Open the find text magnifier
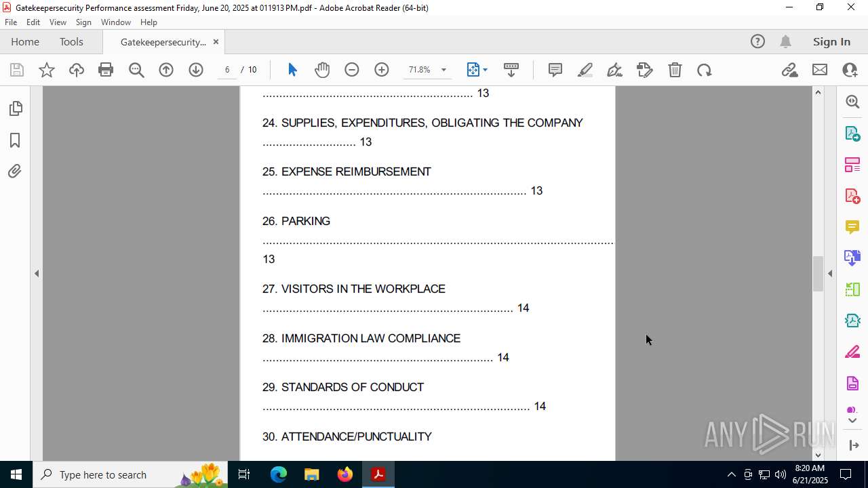Screen dimensions: 868x488 [x=136, y=70]
